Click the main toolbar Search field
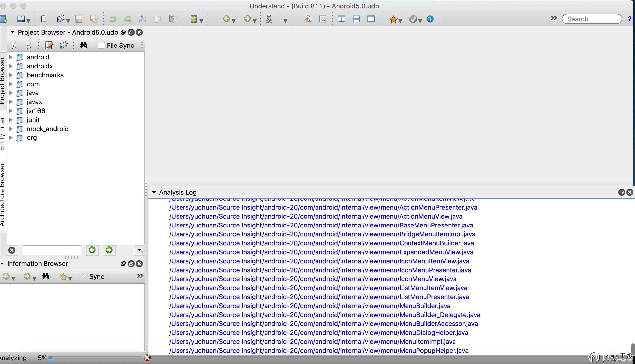Viewport: 635px width, 364px height. coord(592,19)
